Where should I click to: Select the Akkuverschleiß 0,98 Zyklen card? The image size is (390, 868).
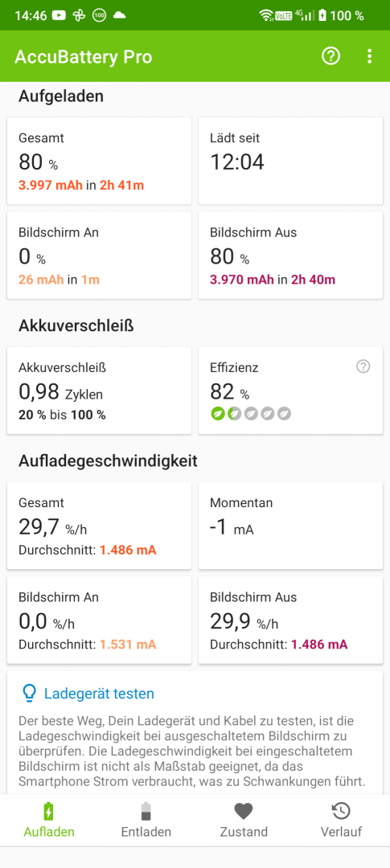point(99,391)
